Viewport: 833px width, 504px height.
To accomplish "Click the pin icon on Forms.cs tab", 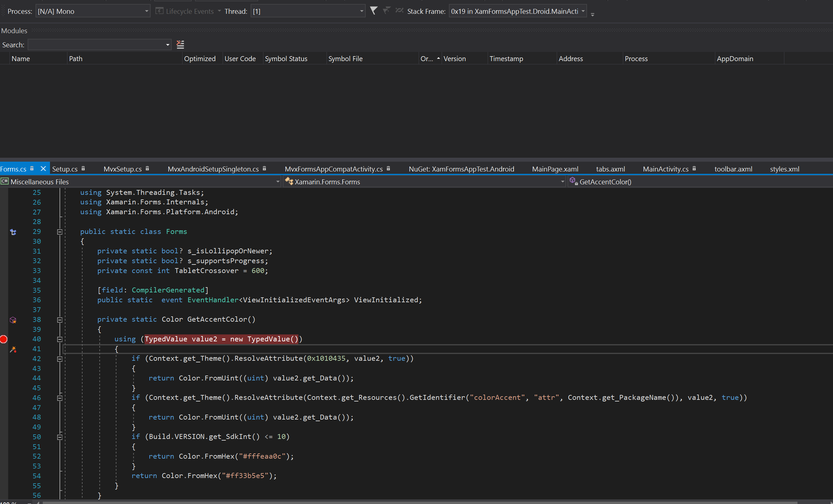I will point(32,168).
